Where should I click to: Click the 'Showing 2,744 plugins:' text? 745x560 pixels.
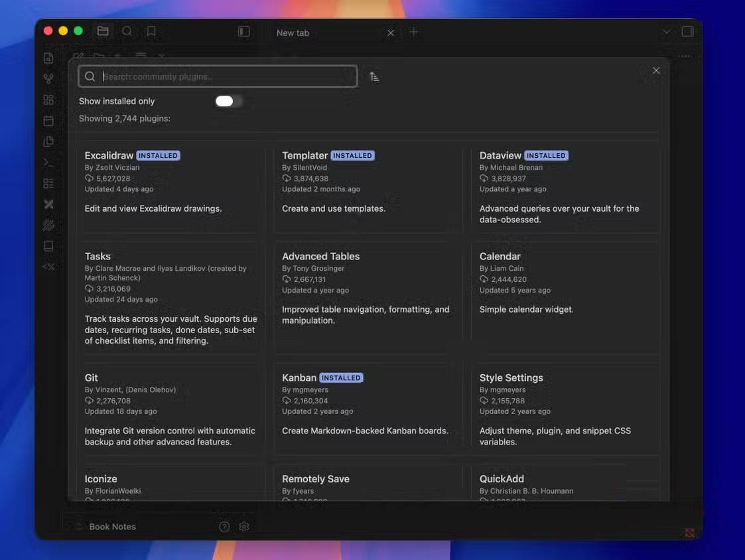pos(125,118)
